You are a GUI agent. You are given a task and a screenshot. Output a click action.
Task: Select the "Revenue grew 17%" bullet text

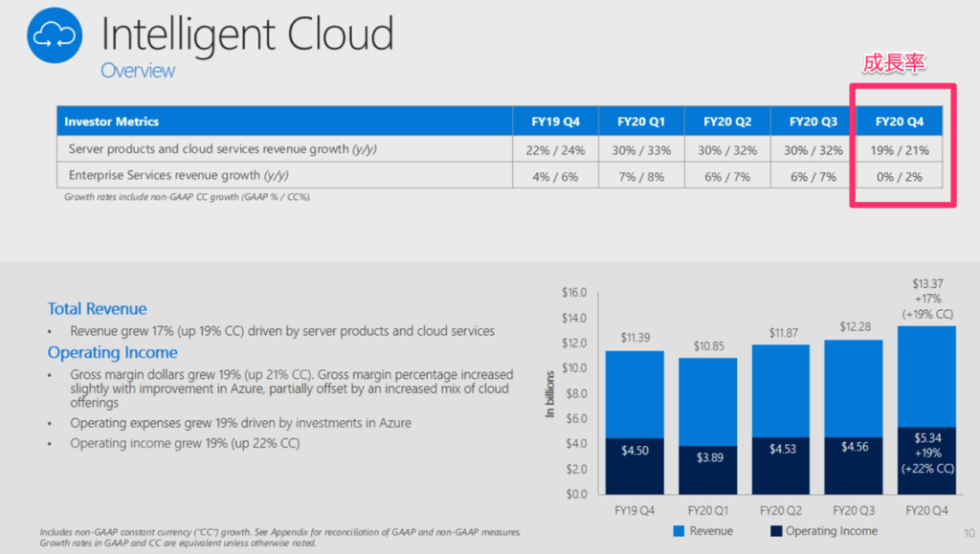click(x=282, y=331)
